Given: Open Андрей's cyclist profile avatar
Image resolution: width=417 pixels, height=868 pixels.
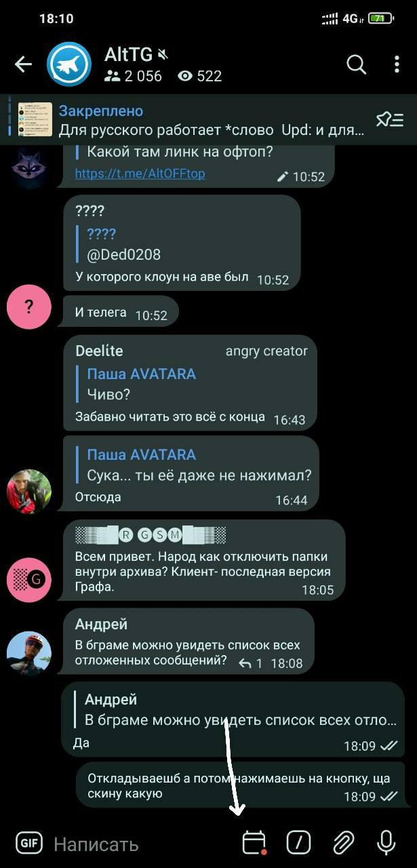Looking at the screenshot, I should [28, 654].
